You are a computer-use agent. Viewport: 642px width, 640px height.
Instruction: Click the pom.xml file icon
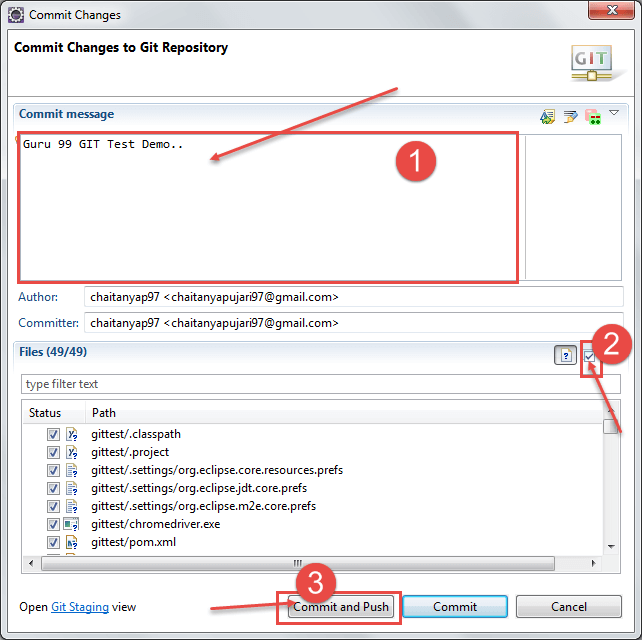pyautogui.click(x=72, y=542)
